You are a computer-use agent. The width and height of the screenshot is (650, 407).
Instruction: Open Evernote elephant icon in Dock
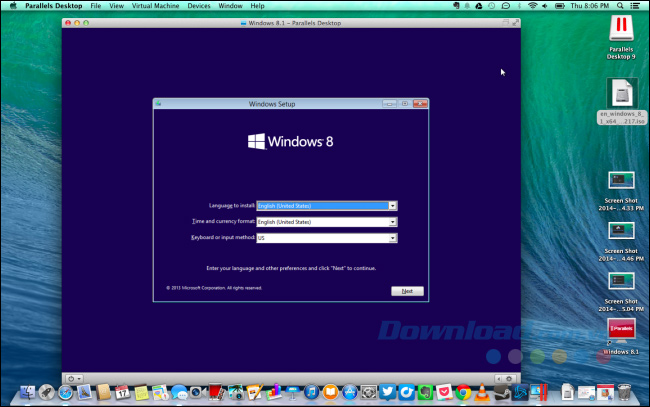pyautogui.click(x=425, y=392)
